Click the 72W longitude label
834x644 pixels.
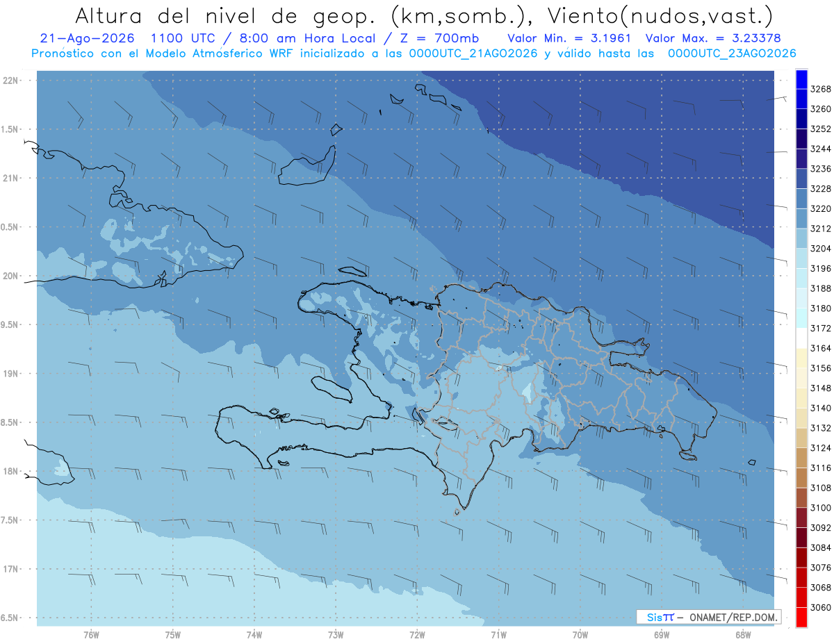point(417,635)
